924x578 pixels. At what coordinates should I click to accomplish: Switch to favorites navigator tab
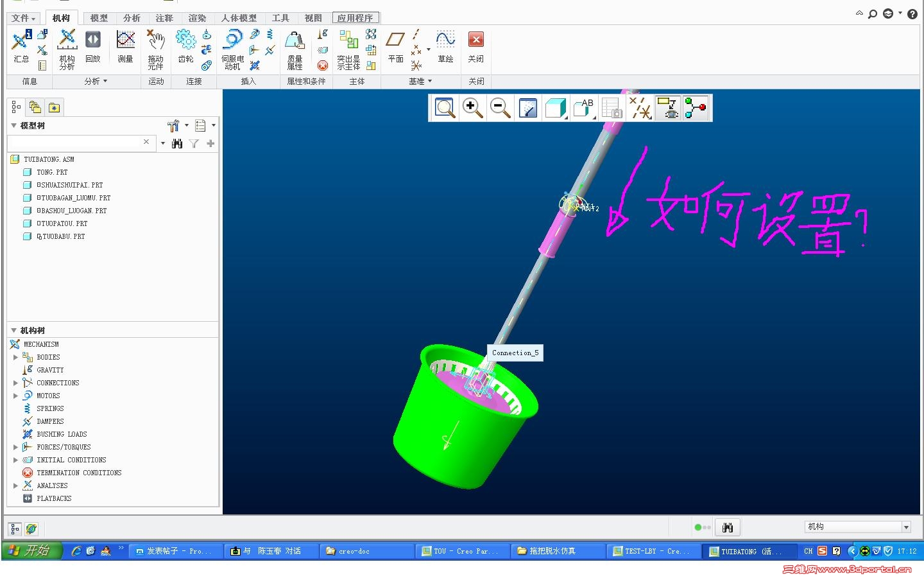tap(55, 107)
